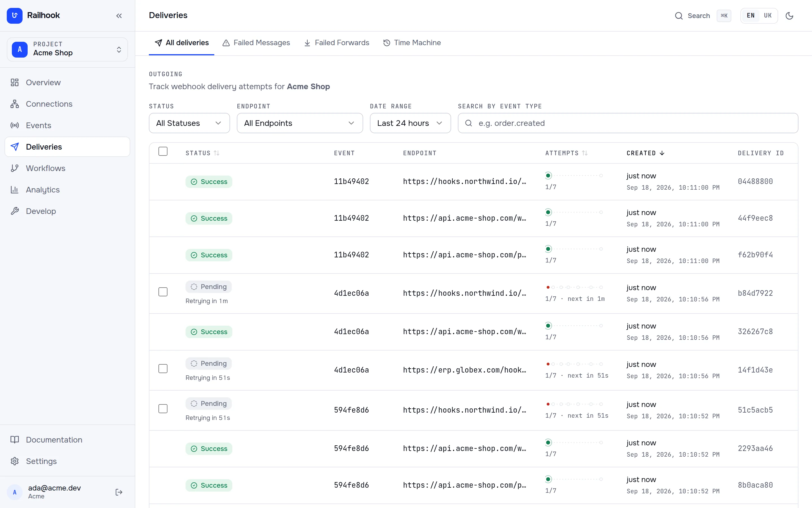This screenshot has width=812, height=508.
Task: Select the All deliveries tab
Action: click(182, 43)
